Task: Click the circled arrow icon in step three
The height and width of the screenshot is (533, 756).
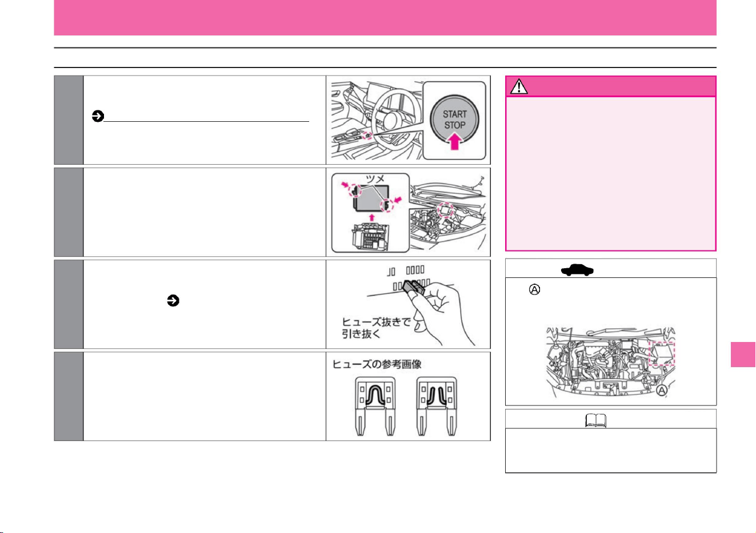Action: click(173, 300)
